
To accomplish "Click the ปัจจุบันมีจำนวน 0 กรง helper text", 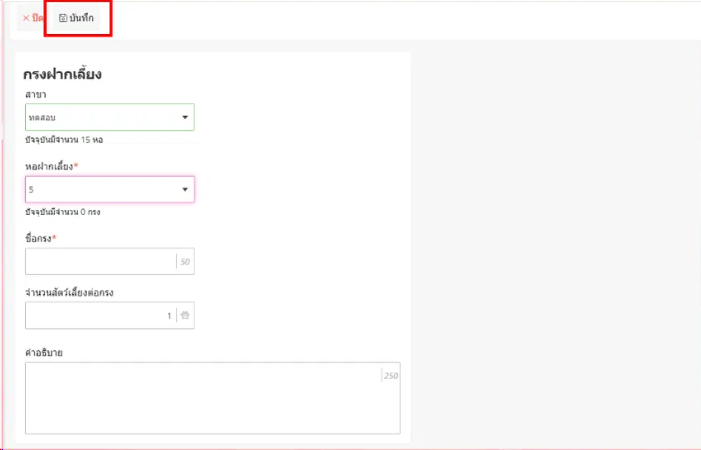I will pos(62,212).
